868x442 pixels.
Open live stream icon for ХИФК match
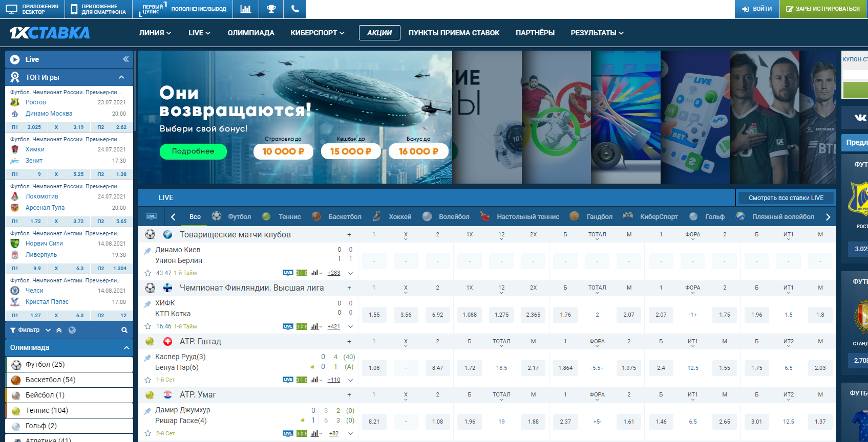tap(288, 326)
